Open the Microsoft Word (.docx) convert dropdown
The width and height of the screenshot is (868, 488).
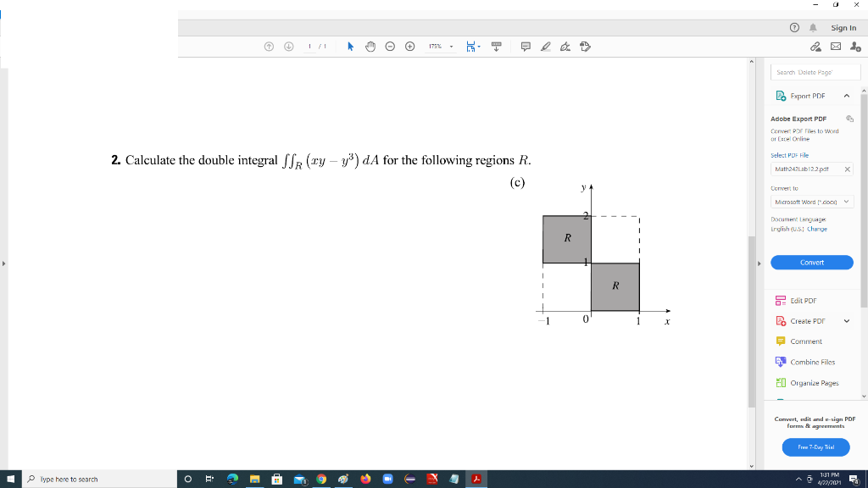point(811,202)
